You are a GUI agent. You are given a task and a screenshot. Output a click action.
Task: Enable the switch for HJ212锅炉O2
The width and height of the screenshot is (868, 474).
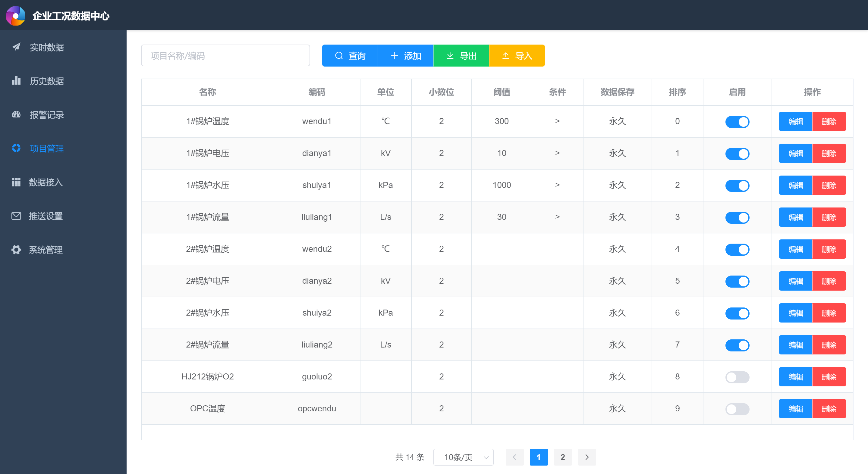pyautogui.click(x=737, y=377)
